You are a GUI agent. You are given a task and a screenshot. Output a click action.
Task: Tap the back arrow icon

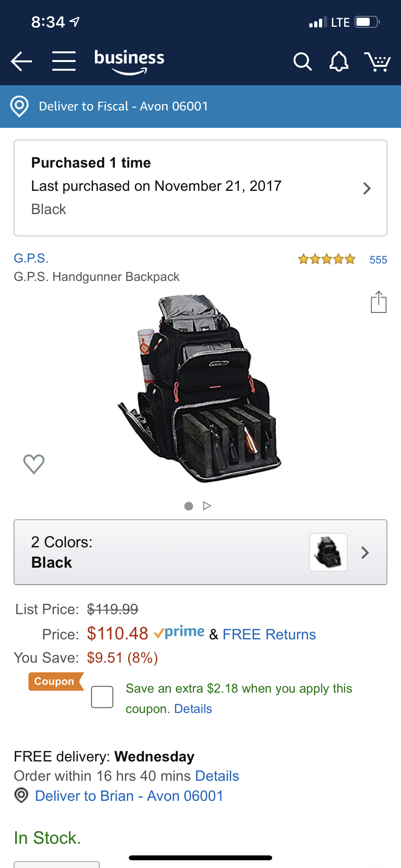pyautogui.click(x=21, y=61)
